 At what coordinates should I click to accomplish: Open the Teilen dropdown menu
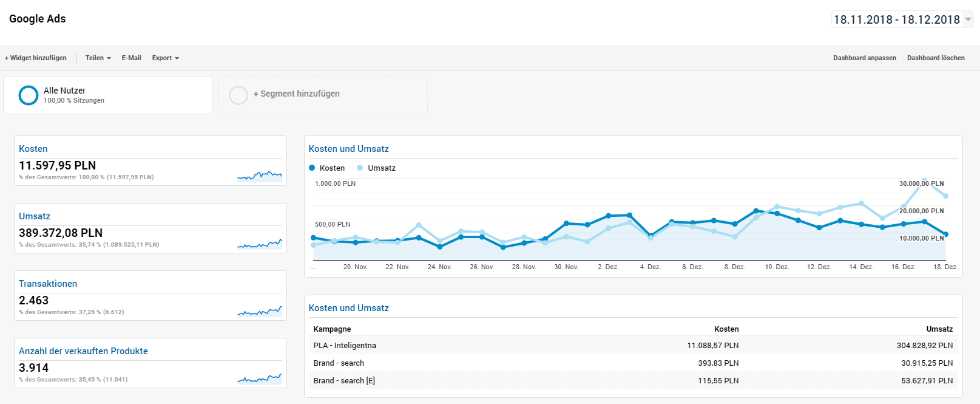coord(98,58)
